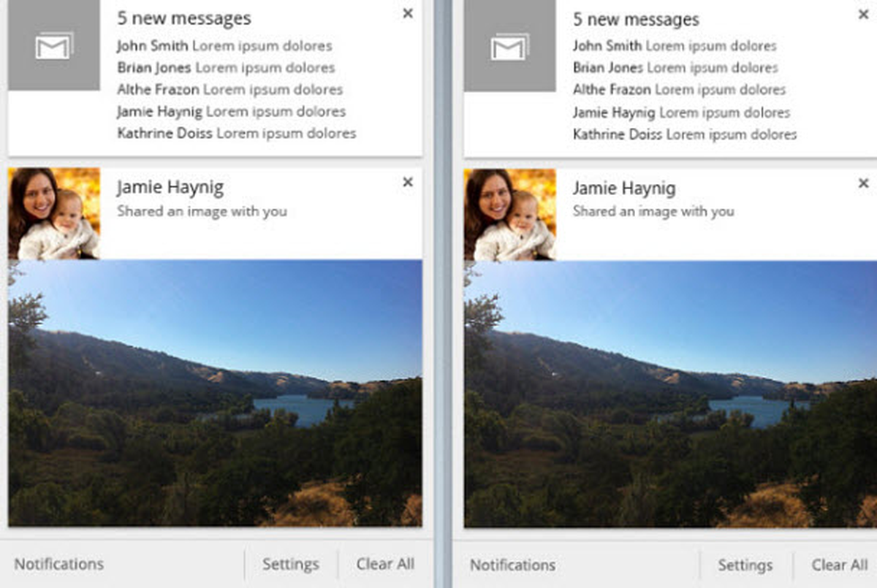Click Jamie Haynig avatar photo in right panel
This screenshot has width=877, height=588.
point(510,215)
